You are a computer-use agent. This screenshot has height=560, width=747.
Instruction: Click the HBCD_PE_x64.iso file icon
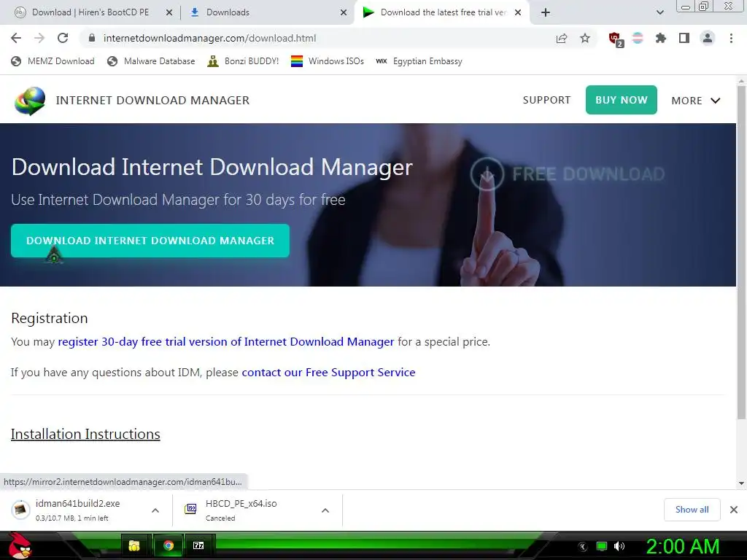click(x=190, y=509)
